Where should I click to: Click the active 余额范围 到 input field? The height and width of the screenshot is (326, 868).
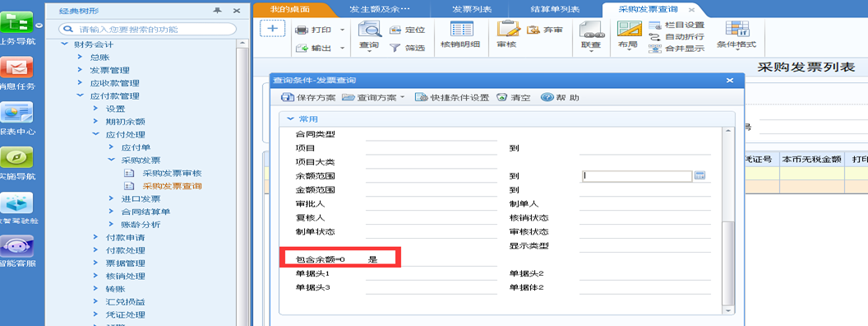(636, 175)
